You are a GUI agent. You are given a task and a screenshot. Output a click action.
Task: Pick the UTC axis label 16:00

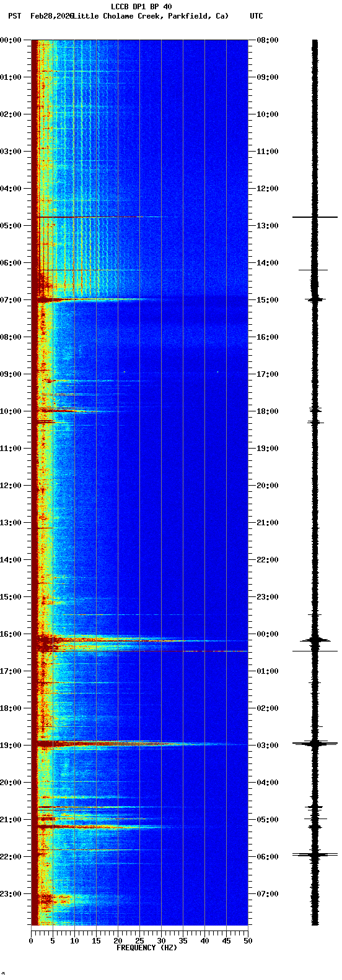[x=268, y=337]
